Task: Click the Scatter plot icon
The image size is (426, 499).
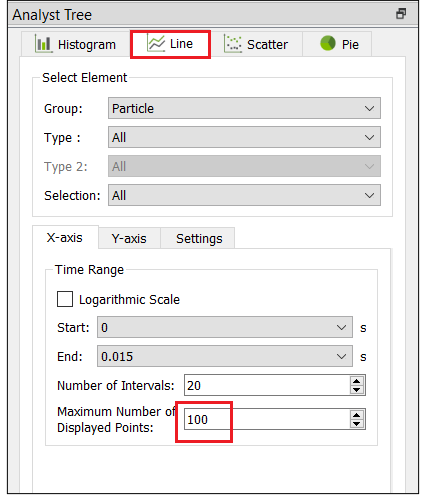Action: (x=232, y=44)
